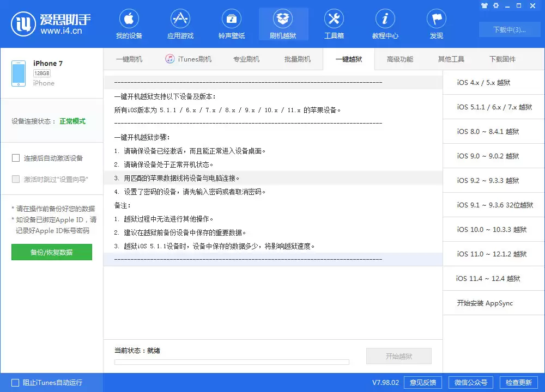This screenshot has width=545, height=392.
Task: Click 当前状态：就绪 status text
Action: click(137, 351)
